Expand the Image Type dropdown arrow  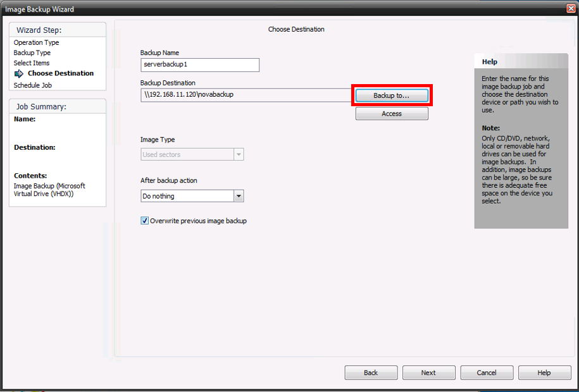point(239,154)
